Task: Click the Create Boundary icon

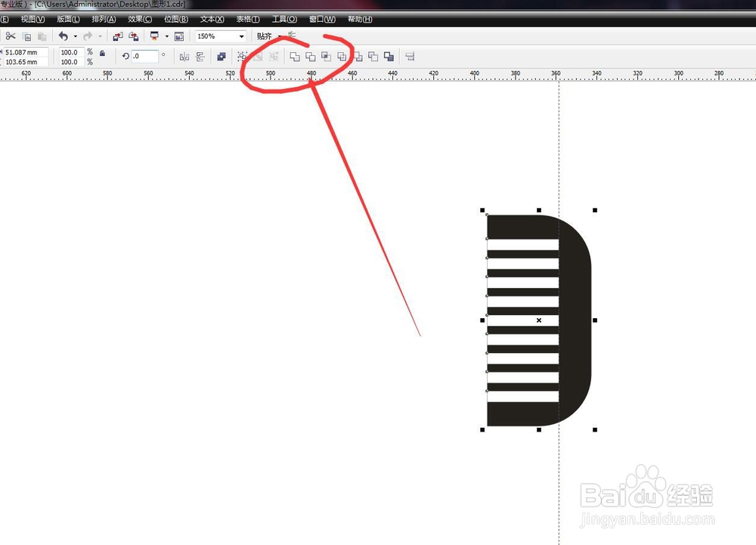Action: 389,57
